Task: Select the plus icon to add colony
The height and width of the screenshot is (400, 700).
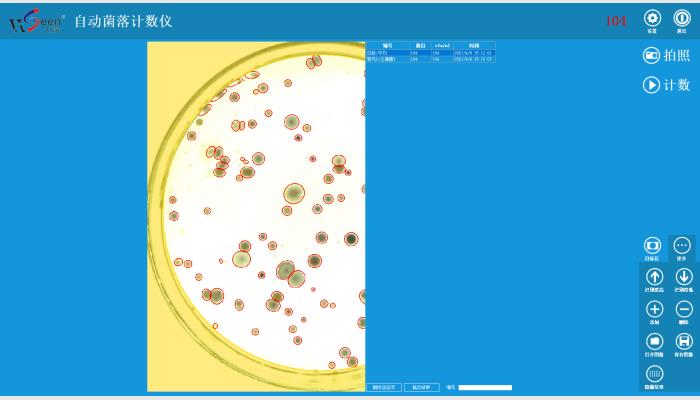Action: [655, 309]
